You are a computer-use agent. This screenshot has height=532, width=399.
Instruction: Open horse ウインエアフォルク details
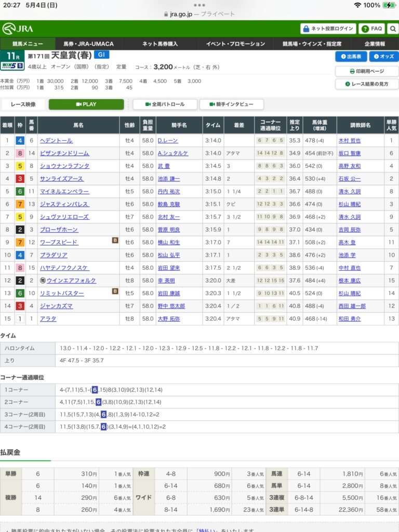point(71,281)
